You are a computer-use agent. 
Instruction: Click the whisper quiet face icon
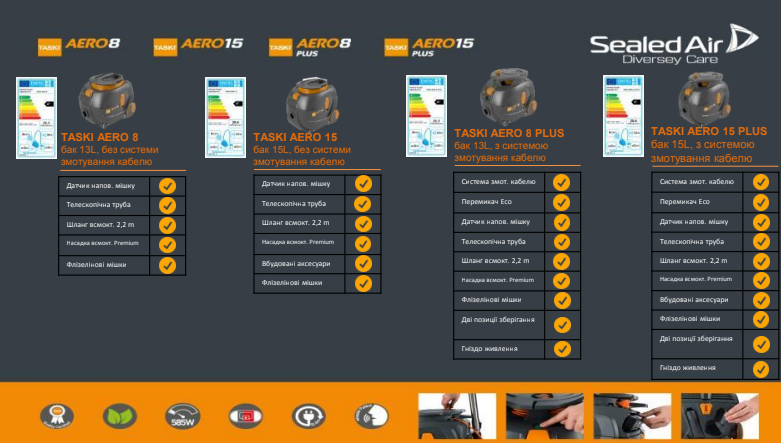371,416
